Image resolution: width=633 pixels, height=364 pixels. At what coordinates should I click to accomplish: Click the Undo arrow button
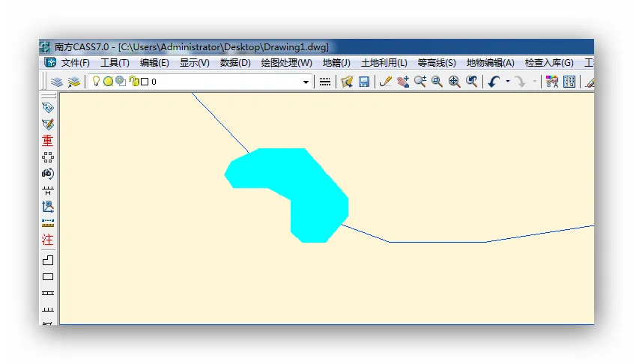point(493,82)
